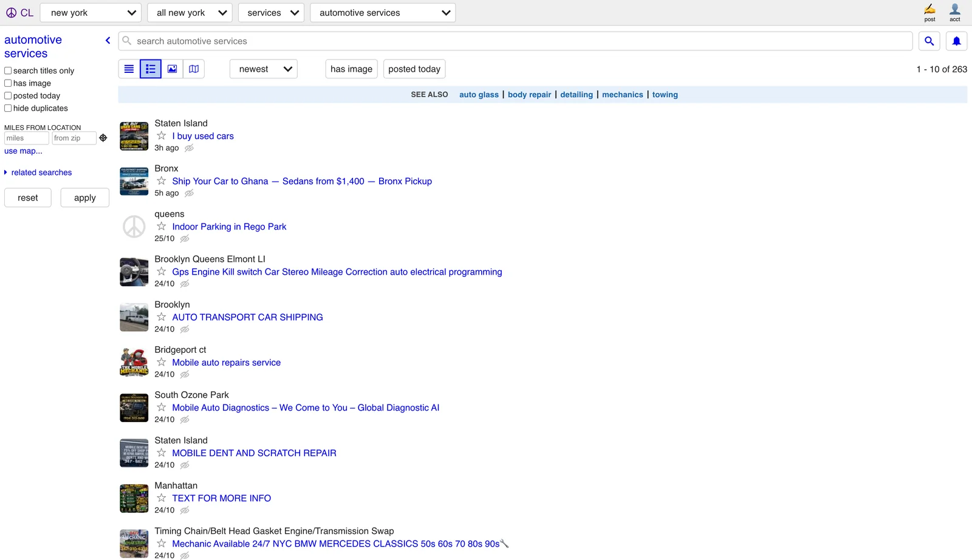Click the 'reset' button
Screen dimensions: 972x560
tap(28, 198)
